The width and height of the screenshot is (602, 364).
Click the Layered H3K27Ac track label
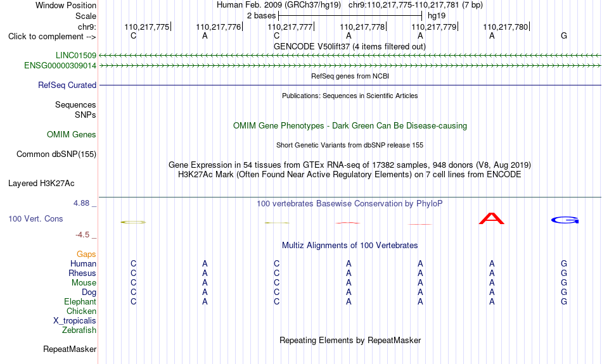[x=41, y=184]
